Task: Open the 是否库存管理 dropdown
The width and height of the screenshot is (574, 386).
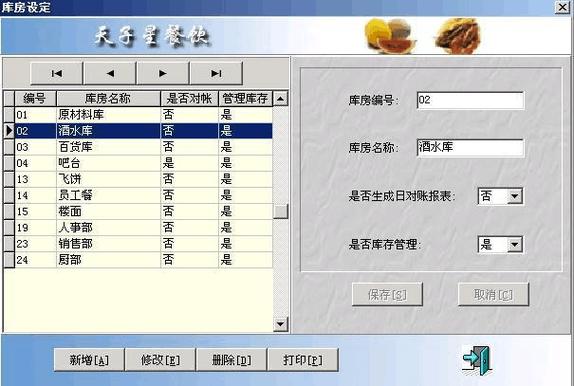Action: [514, 244]
